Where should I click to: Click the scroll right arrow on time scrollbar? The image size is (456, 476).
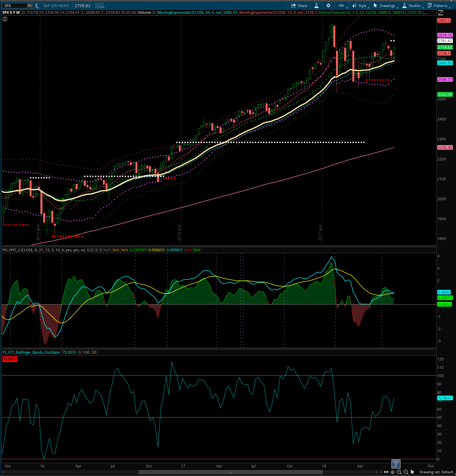tap(381, 472)
